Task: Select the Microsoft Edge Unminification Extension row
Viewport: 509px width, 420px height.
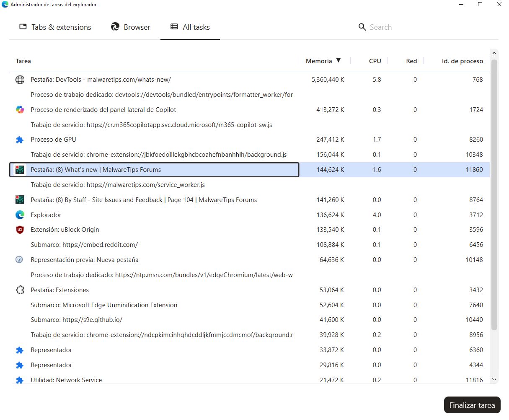Action: (x=250, y=305)
